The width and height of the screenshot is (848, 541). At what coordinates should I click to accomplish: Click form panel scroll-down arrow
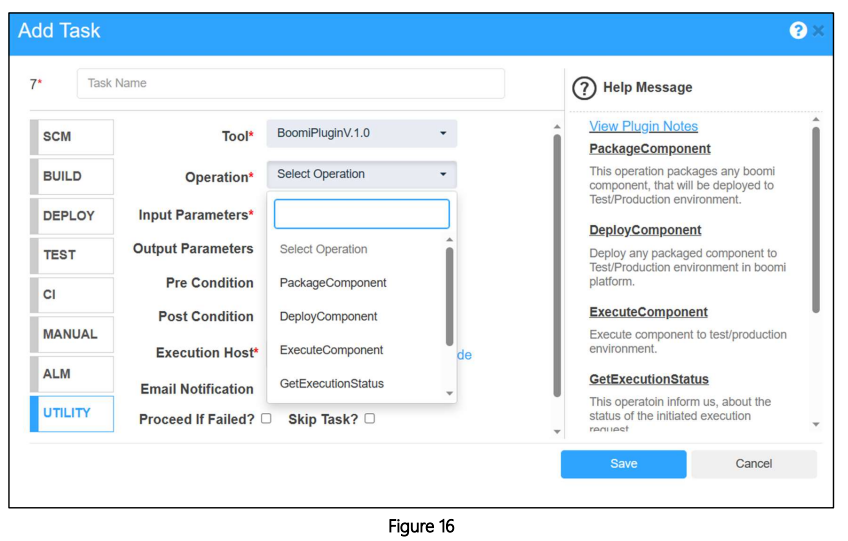pyautogui.click(x=557, y=432)
